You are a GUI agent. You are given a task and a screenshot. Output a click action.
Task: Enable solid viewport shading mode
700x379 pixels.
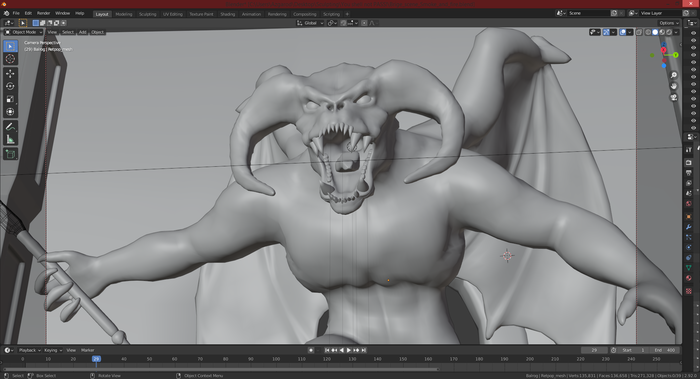pos(655,32)
